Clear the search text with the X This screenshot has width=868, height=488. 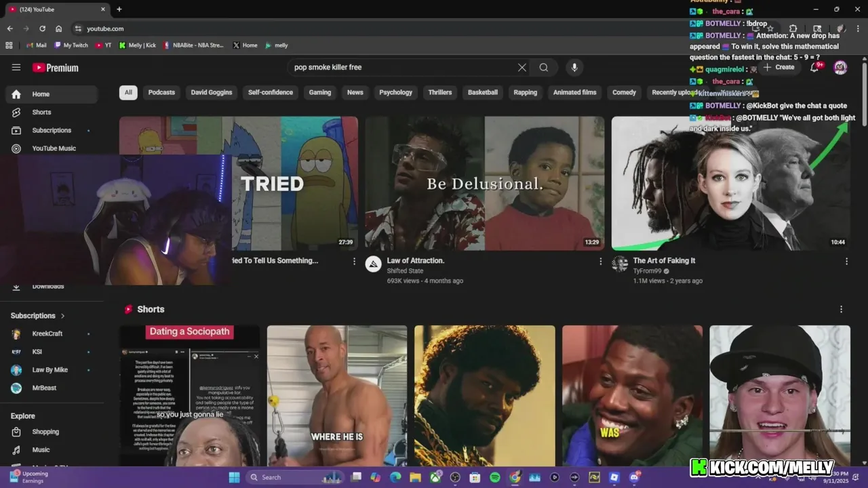coord(522,67)
